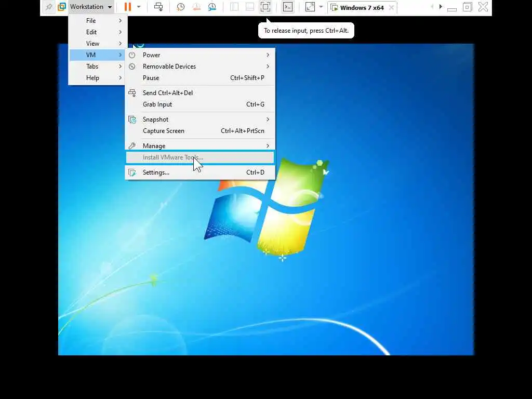Click the Settings icon in VM menu

pos(132,172)
